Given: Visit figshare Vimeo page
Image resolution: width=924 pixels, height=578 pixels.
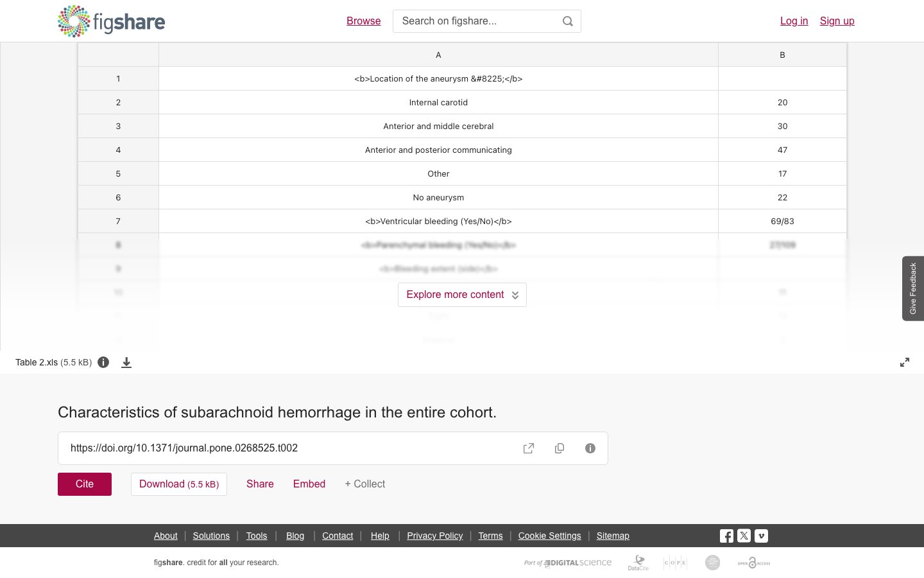Looking at the screenshot, I should 761,536.
